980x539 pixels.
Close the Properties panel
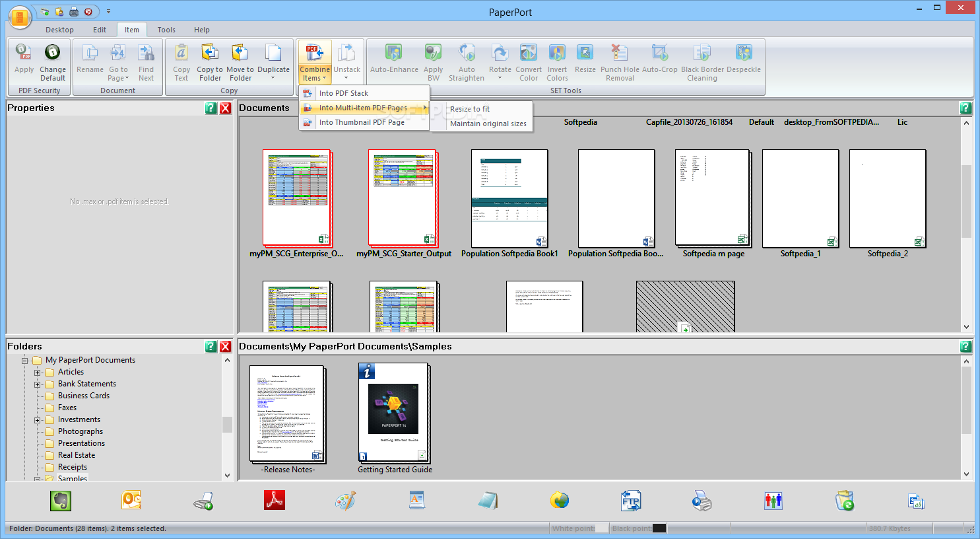[x=226, y=108]
